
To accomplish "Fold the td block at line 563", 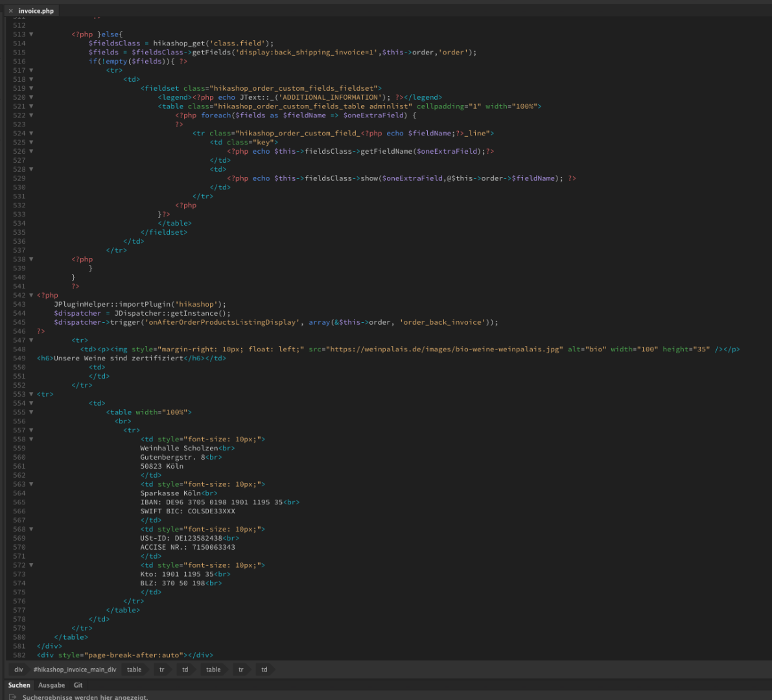I will [x=31, y=484].
